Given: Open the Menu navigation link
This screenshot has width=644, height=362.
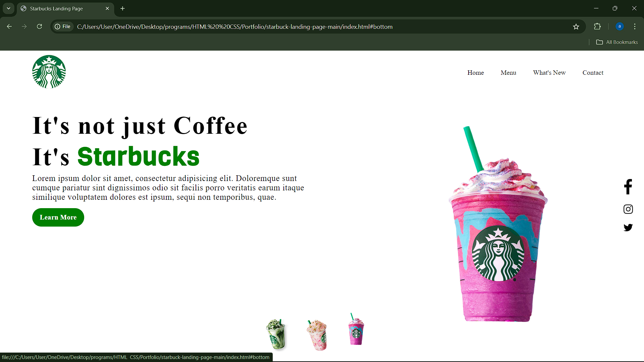Looking at the screenshot, I should [508, 73].
